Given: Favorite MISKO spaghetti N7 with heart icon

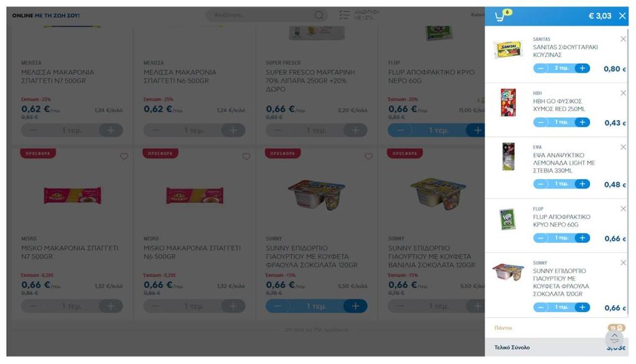Looking at the screenshot, I should pyautogui.click(x=124, y=157).
